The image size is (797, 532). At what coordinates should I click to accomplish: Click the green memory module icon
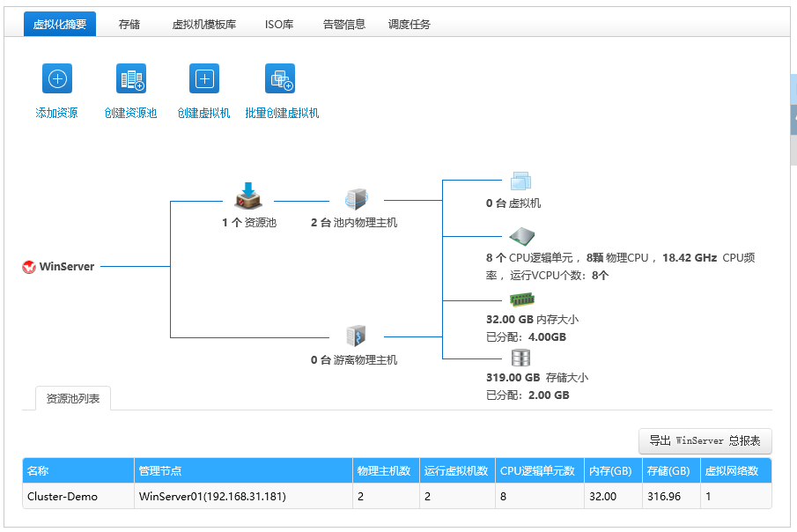click(522, 299)
